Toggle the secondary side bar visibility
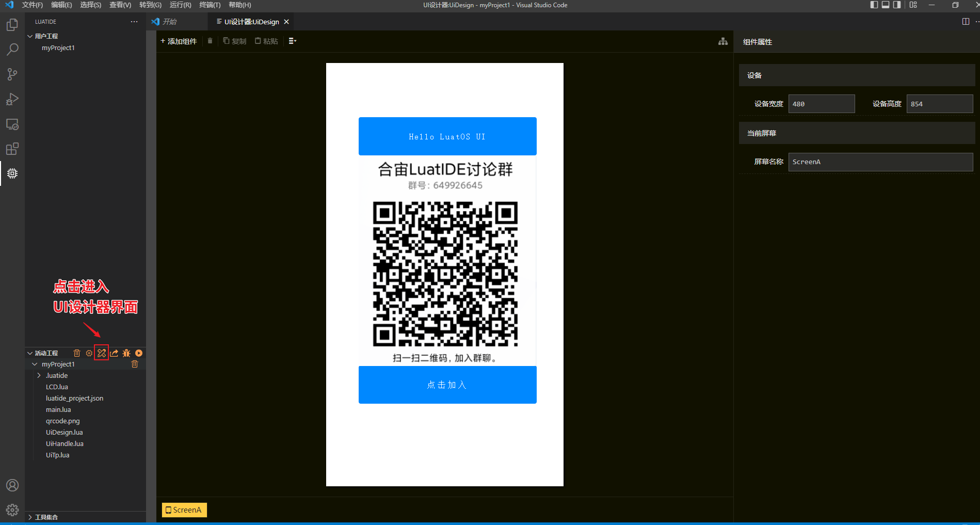 897,5
